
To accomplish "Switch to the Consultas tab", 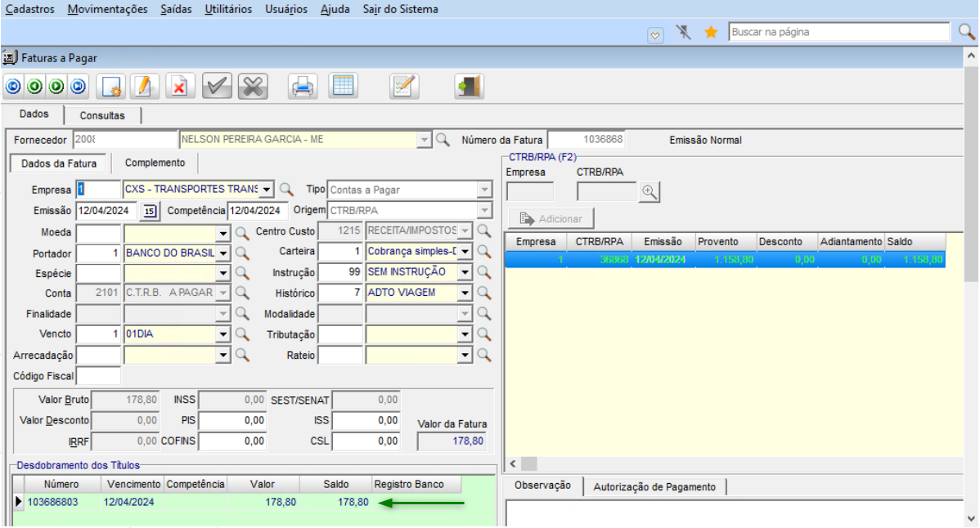I will pyautogui.click(x=102, y=116).
